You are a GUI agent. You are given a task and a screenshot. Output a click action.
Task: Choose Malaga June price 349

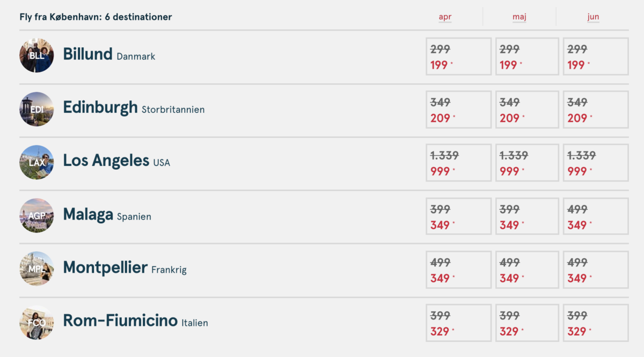tap(596, 216)
